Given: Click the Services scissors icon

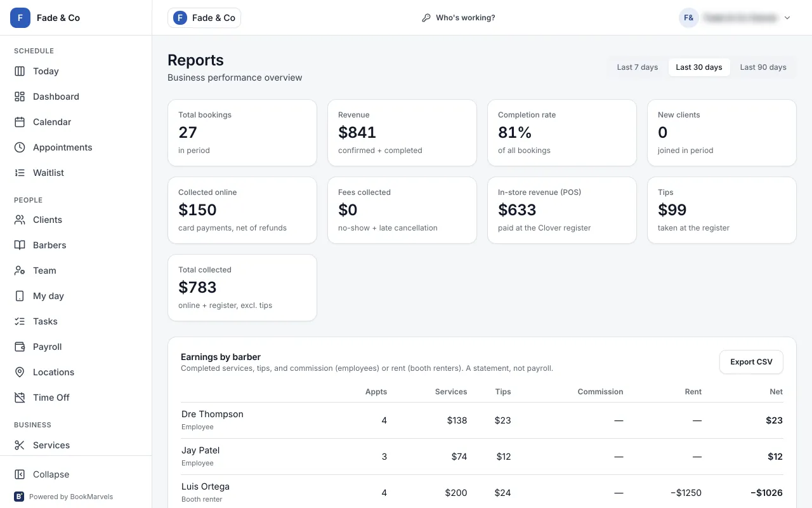Looking at the screenshot, I should (20, 445).
